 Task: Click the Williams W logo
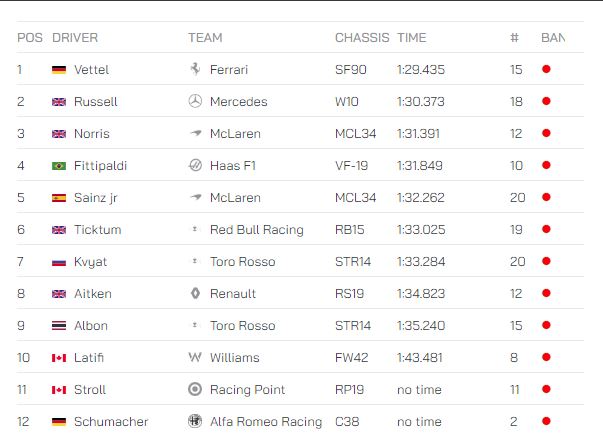pos(195,357)
